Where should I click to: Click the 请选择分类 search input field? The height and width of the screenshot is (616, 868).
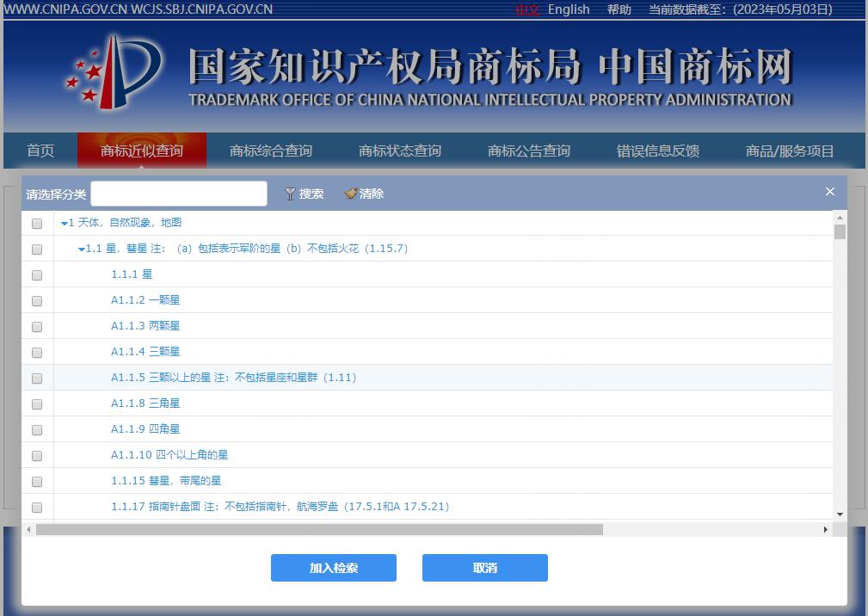(179, 194)
